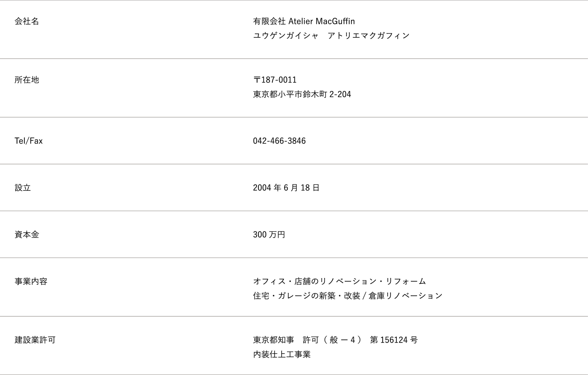Click permit number 第 156124 号
Screen dimensions: 588x375
[x=394, y=340]
